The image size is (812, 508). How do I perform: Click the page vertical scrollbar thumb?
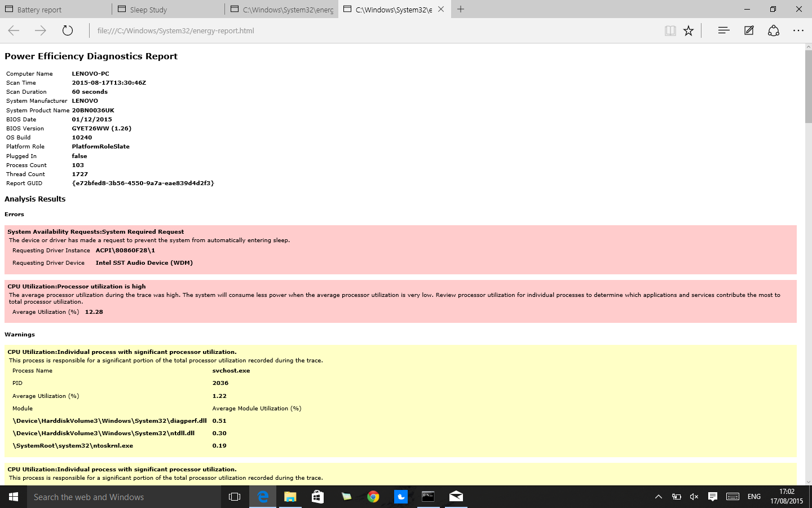(808, 87)
